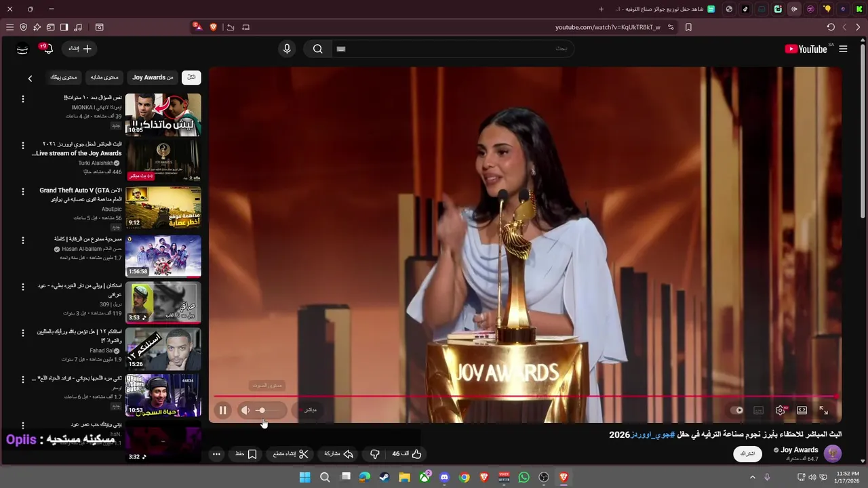Open options menu for IMONKA video

point(22,99)
